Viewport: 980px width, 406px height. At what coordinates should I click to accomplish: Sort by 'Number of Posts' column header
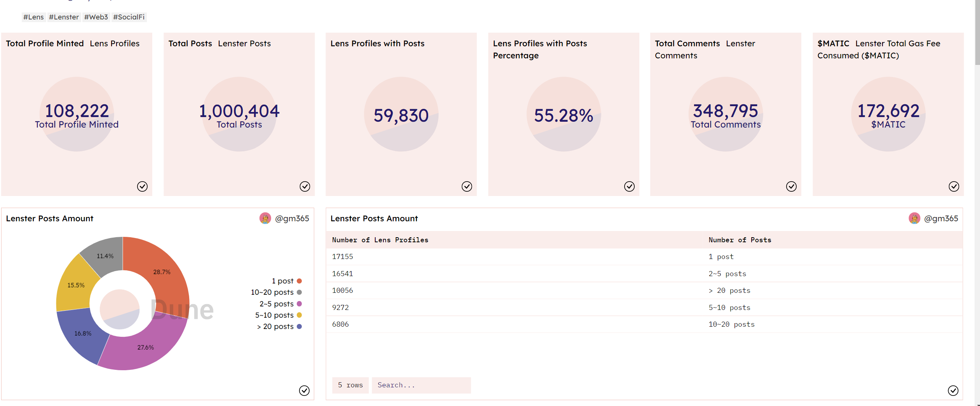(740, 240)
